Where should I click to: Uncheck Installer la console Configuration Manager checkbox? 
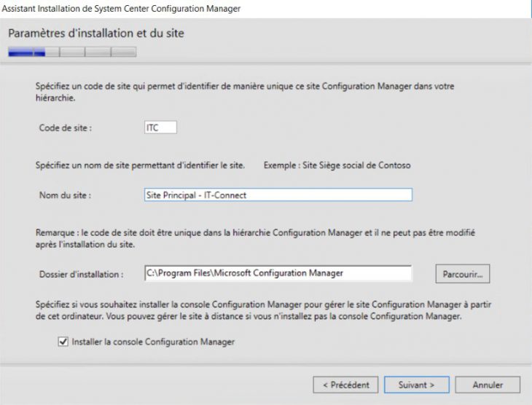tap(63, 341)
